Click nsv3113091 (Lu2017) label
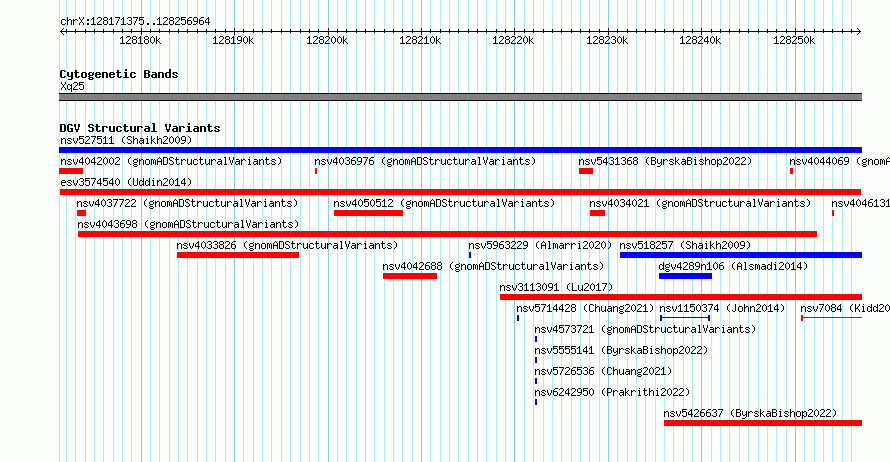This screenshot has height=462, width=890. pos(556,287)
